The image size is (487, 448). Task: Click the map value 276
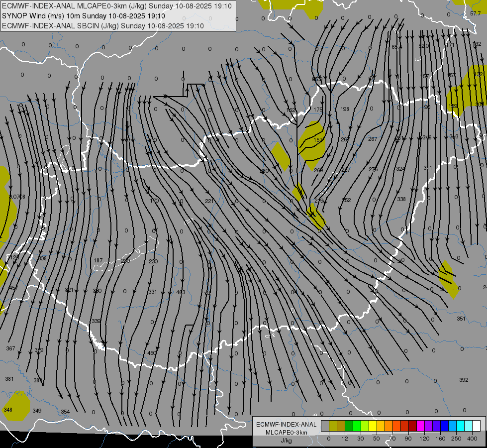tap(373, 169)
